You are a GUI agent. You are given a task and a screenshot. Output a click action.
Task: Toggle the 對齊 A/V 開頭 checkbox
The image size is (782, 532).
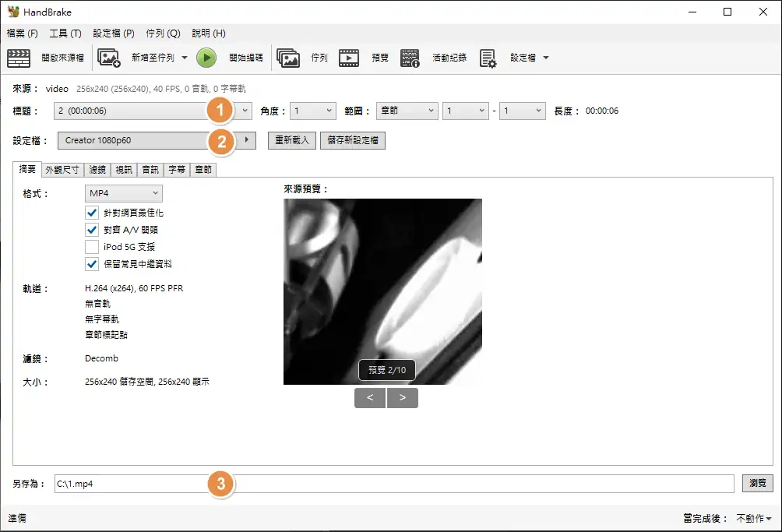92,230
